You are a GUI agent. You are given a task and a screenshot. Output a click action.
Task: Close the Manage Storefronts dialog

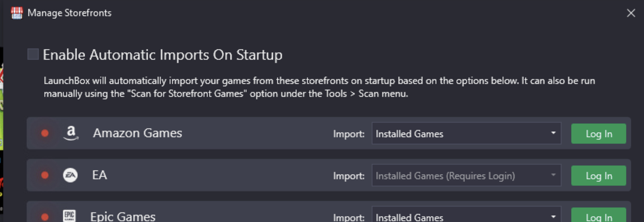pyautogui.click(x=631, y=13)
